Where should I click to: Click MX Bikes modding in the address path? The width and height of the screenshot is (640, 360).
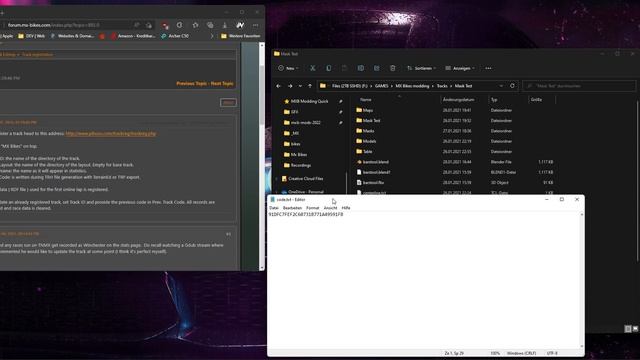pos(412,86)
